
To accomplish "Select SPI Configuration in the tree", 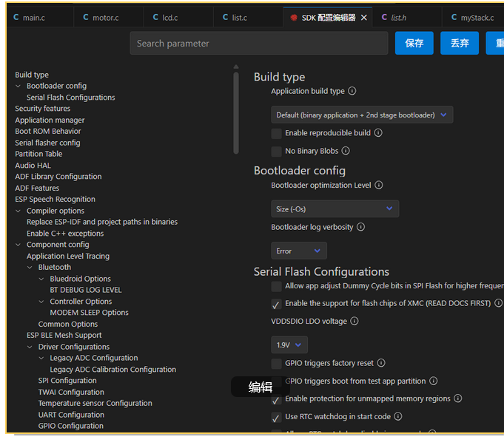I will coord(67,381).
